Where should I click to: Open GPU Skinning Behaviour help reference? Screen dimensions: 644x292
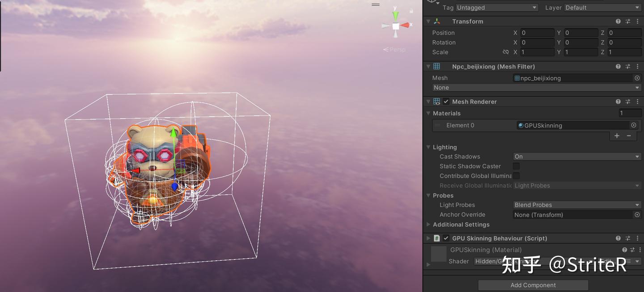pyautogui.click(x=618, y=238)
